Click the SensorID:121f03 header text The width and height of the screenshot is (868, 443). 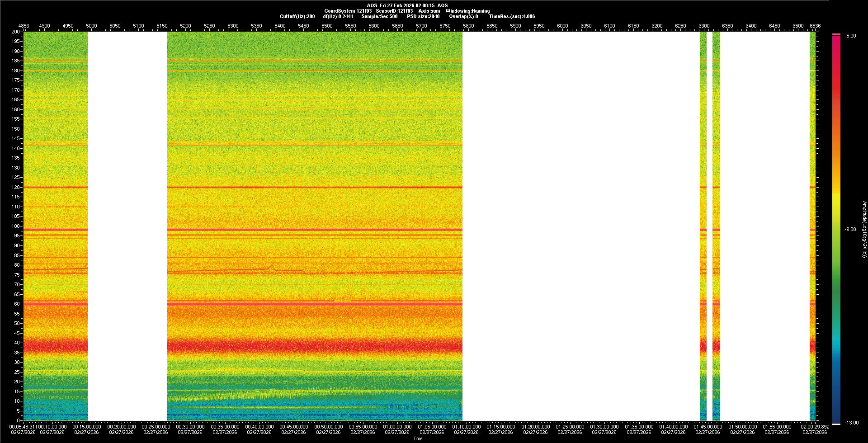coord(394,11)
